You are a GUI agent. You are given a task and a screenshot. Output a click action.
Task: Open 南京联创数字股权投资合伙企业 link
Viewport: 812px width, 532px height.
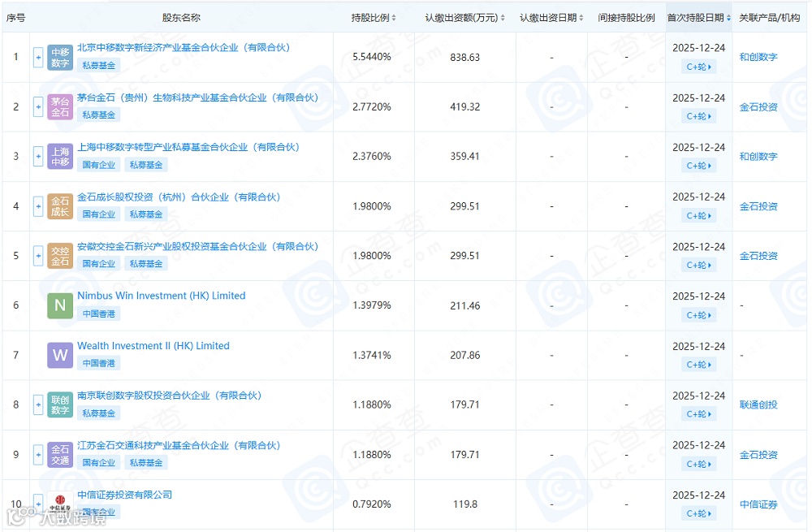click(x=170, y=396)
